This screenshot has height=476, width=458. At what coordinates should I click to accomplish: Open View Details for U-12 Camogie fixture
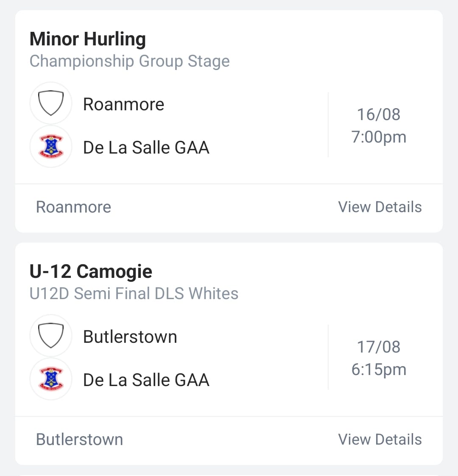[380, 440]
